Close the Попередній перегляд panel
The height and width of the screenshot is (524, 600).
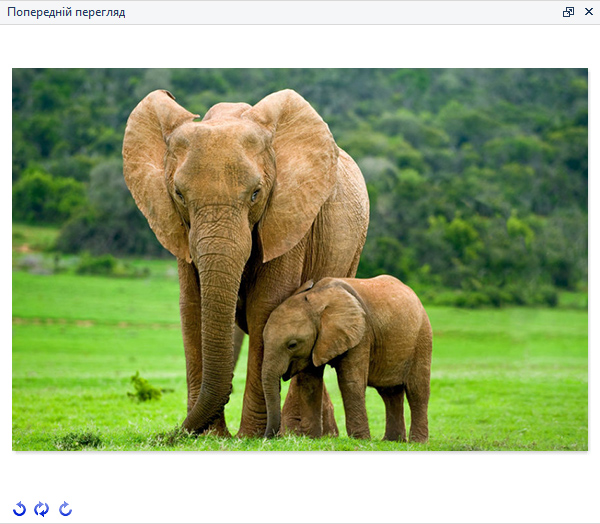[589, 12]
